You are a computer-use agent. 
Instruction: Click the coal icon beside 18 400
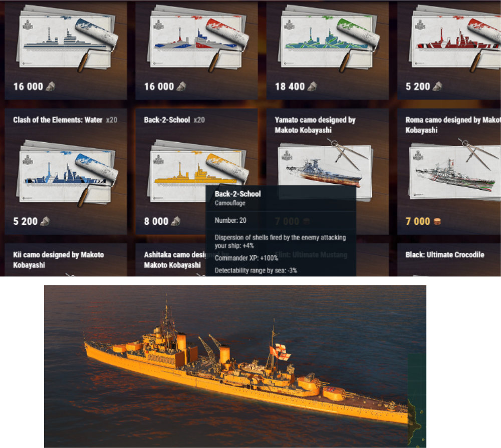pos(312,86)
